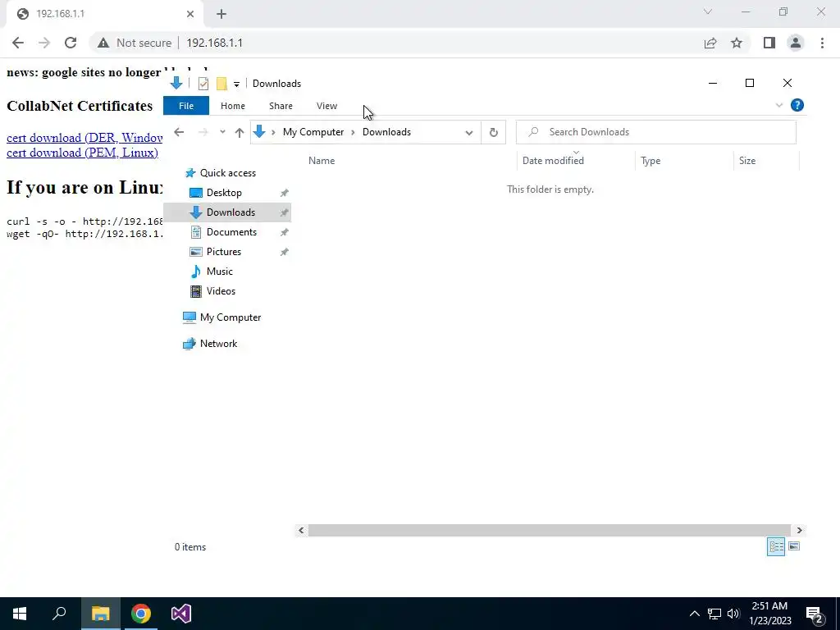Click Explorer Forward arrow

coord(203,132)
